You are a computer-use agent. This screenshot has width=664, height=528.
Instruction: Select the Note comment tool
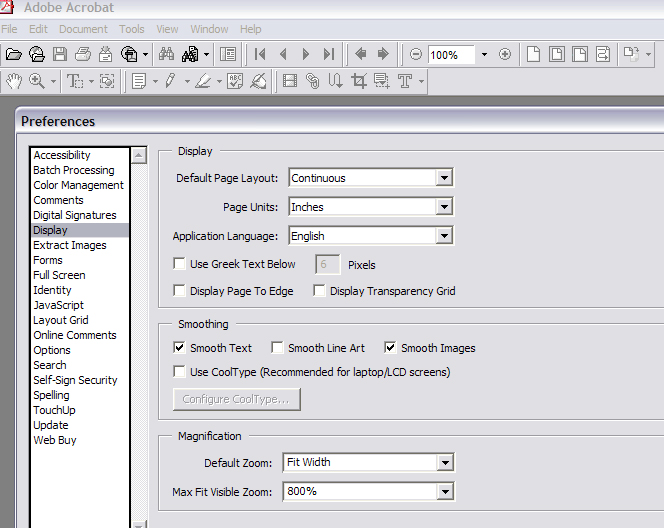(139, 80)
